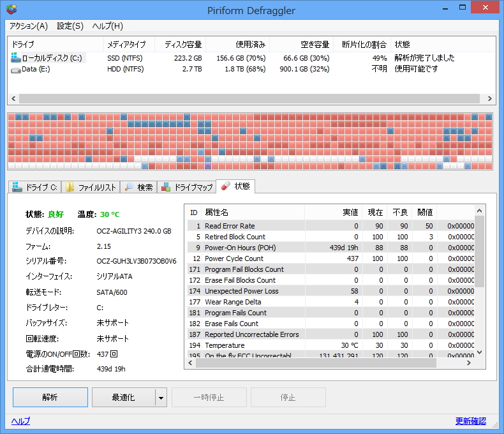Sort by 使用済み column header
The height and width of the screenshot is (434, 504).
237,45
